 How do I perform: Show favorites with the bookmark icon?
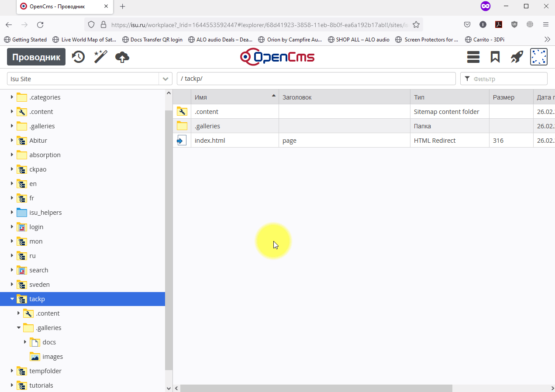pos(495,57)
